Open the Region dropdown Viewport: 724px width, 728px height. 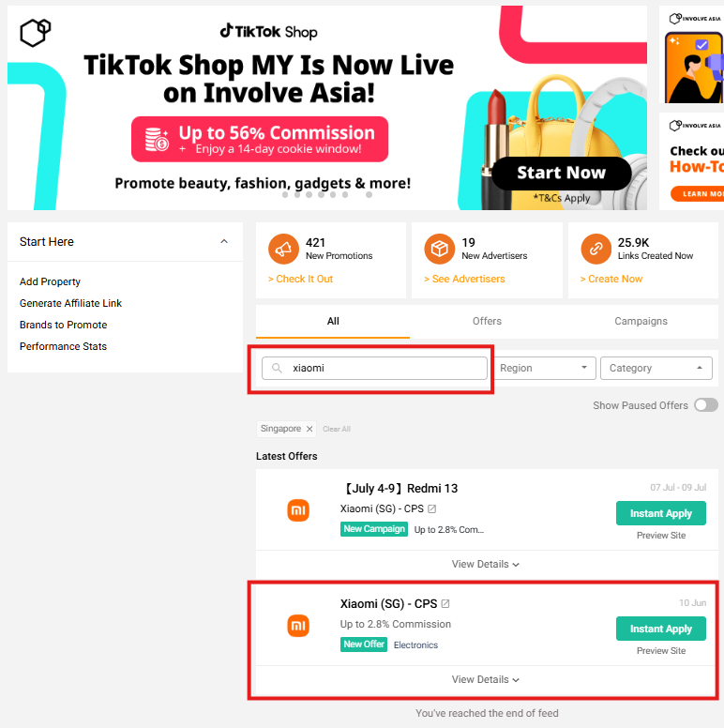544,368
